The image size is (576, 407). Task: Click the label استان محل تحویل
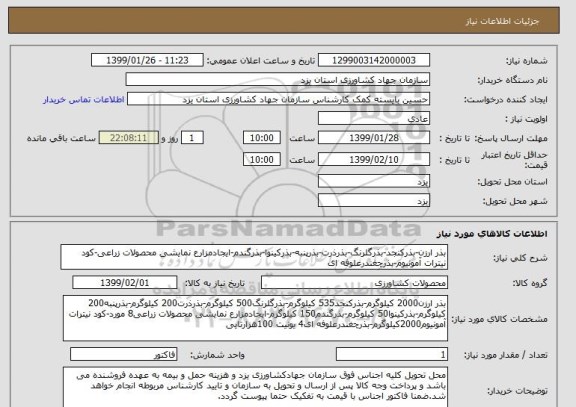tap(512, 182)
